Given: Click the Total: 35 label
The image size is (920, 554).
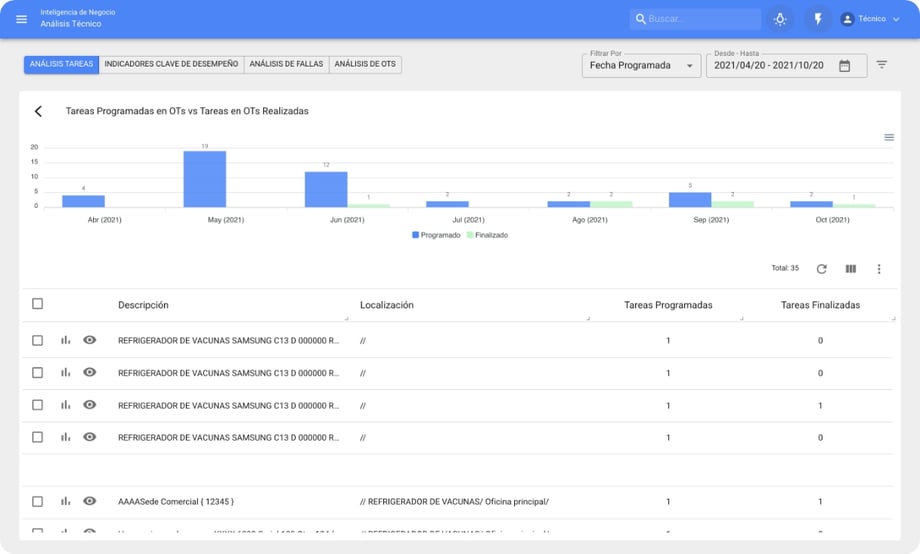Looking at the screenshot, I should coord(785,268).
